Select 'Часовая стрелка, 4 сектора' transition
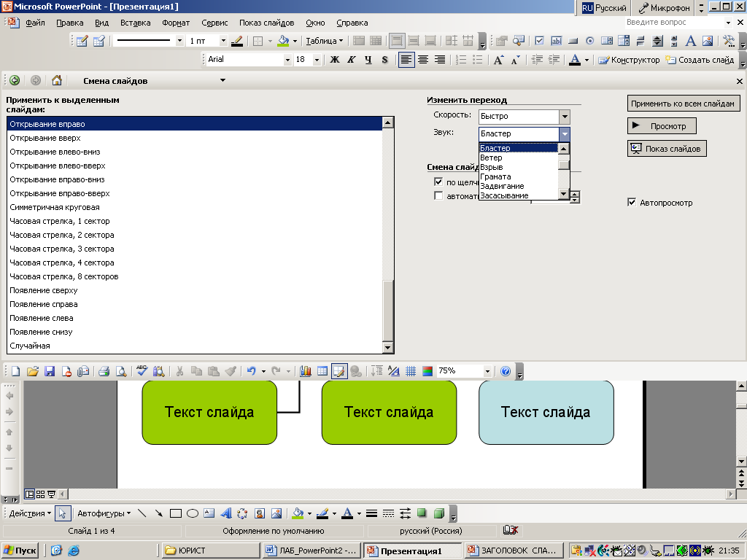The image size is (747, 560). [195, 262]
